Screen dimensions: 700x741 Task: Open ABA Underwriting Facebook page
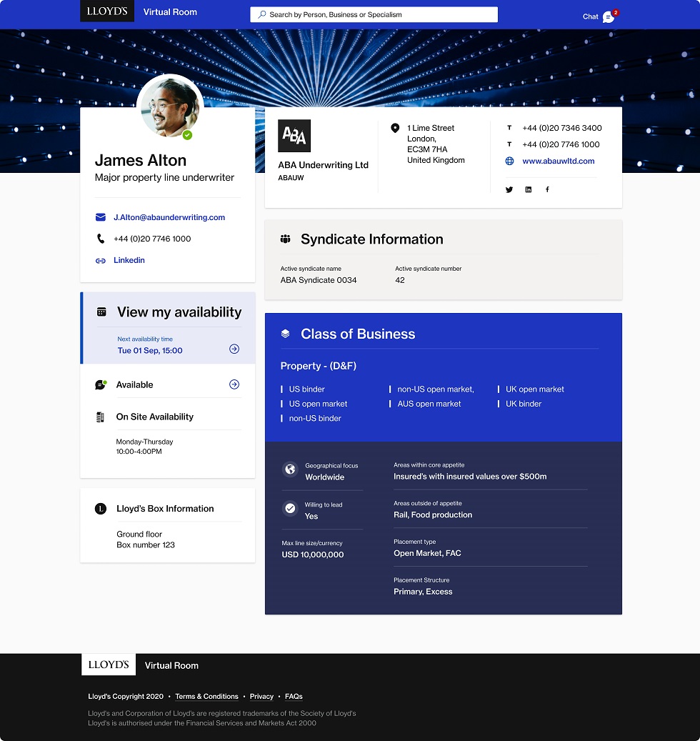pyautogui.click(x=547, y=189)
